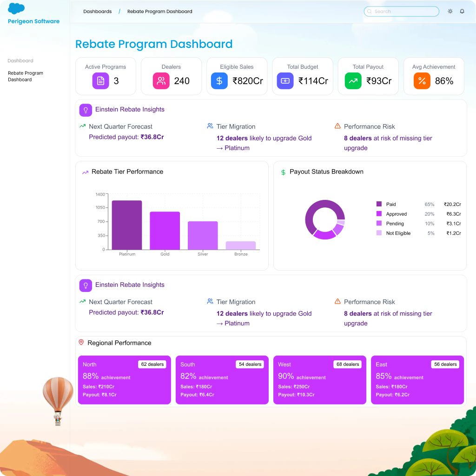
Task: Open notifications via the bell icon
Action: click(463, 11)
